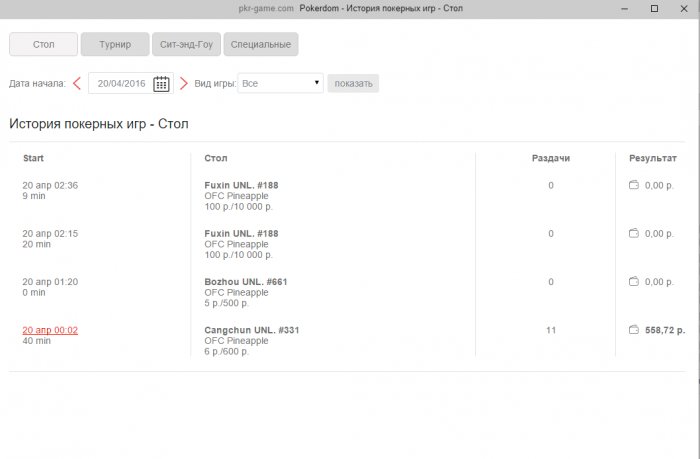The height and width of the screenshot is (459, 700).
Task: Close the Pokerdom history window
Action: tap(684, 8)
